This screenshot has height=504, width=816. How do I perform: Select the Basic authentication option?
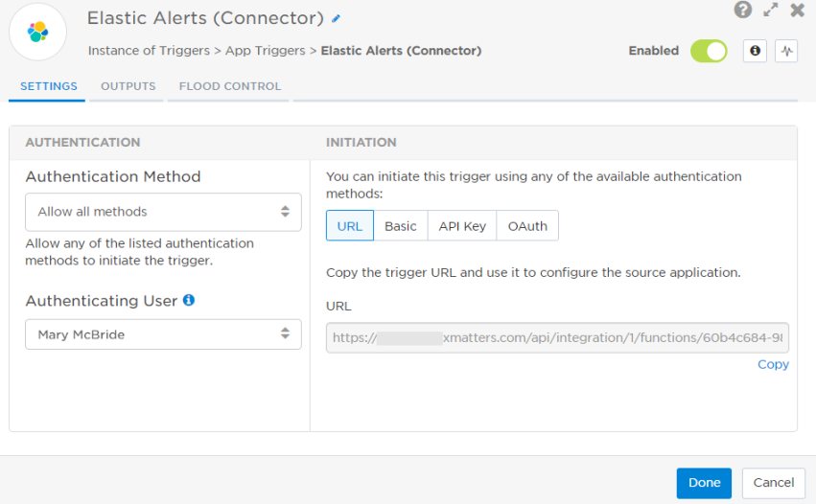(x=401, y=226)
